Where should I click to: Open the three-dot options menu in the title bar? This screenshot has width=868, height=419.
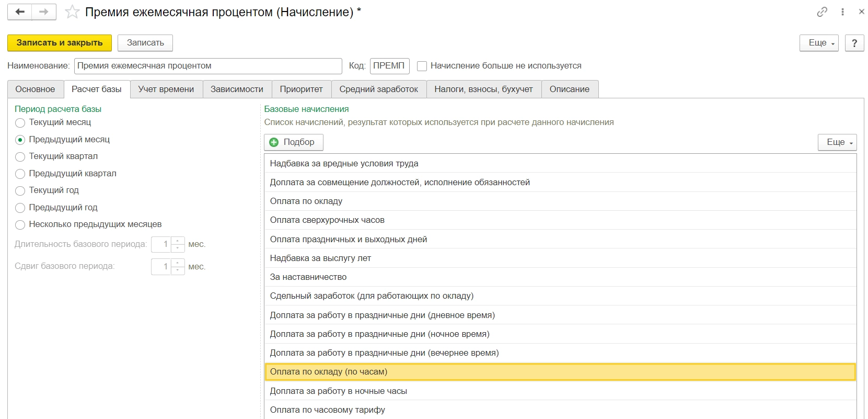tap(842, 12)
